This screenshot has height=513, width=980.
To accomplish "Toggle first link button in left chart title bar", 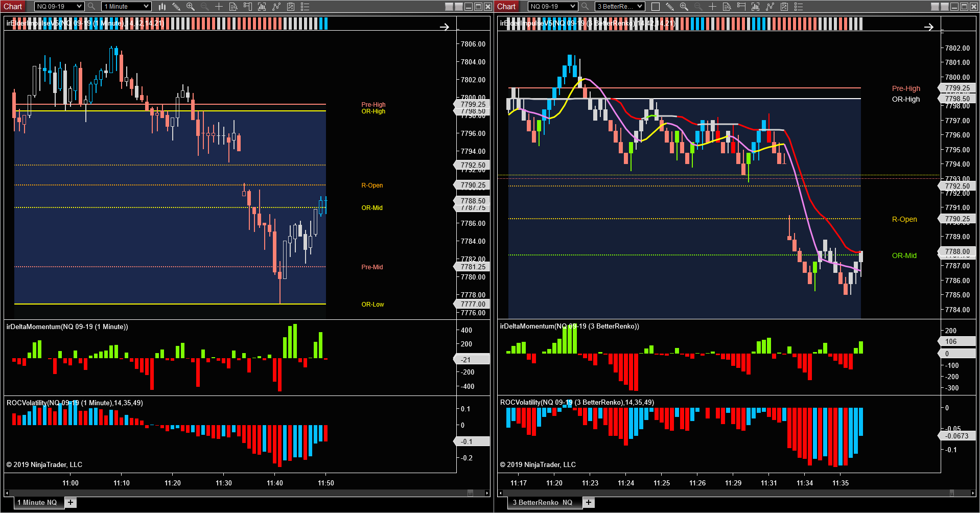I will point(449,7).
